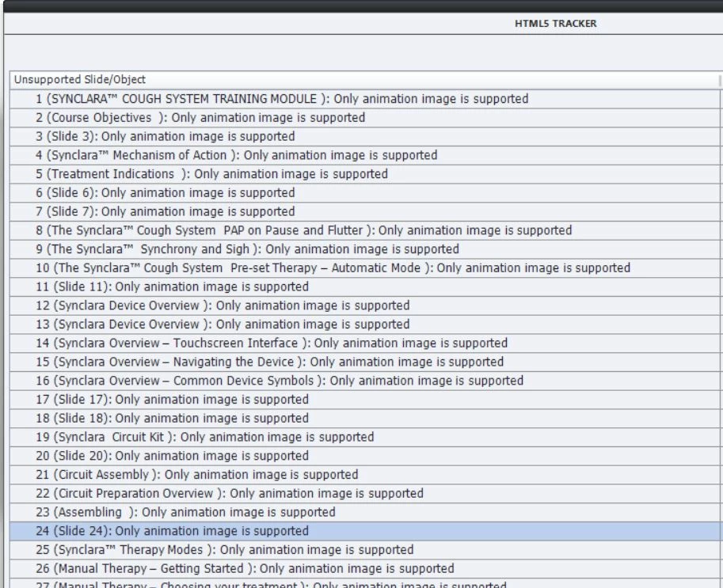The width and height of the screenshot is (723, 588).
Task: Select row 6 (Slide 6)
Action: (x=364, y=193)
